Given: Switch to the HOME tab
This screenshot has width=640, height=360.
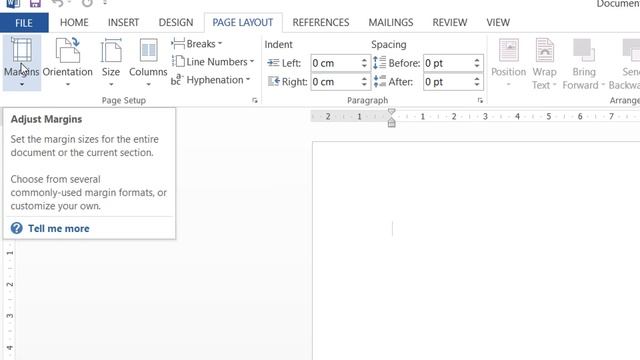Looking at the screenshot, I should pos(74,22).
